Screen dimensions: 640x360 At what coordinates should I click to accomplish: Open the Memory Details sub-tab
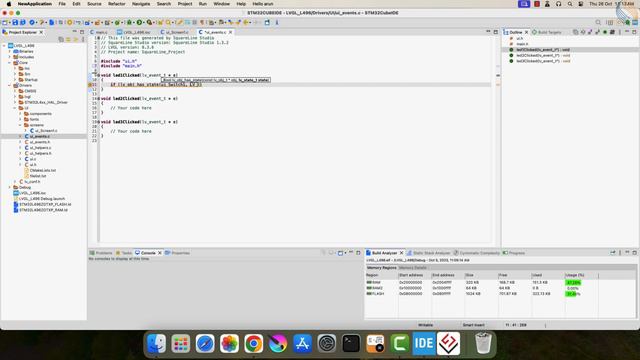point(413,268)
